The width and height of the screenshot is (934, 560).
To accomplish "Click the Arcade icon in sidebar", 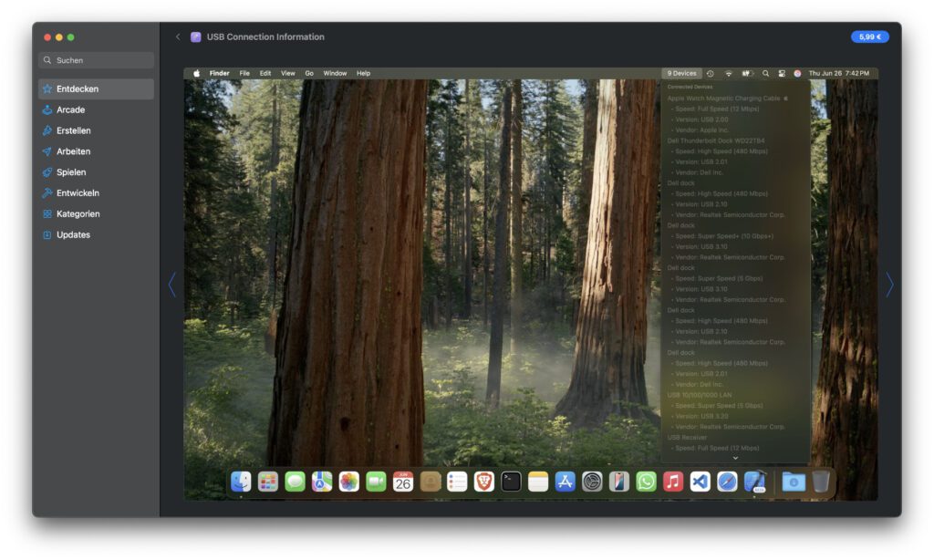I will click(47, 110).
